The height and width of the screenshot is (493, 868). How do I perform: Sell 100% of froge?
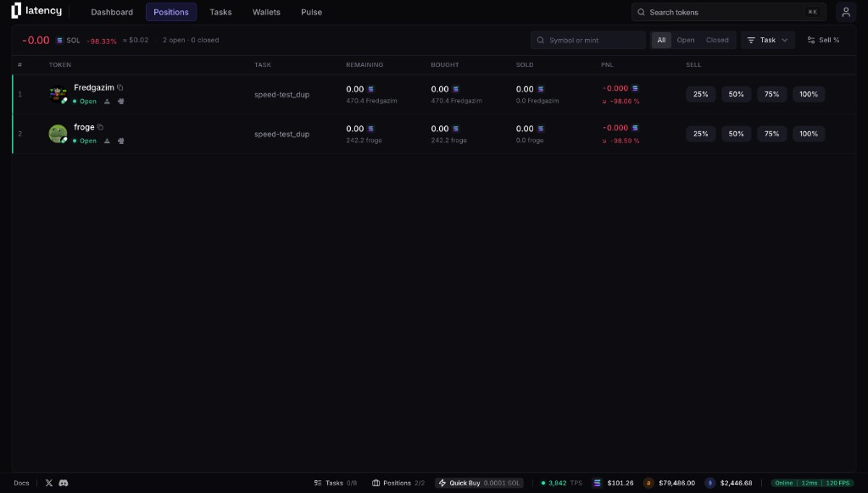click(x=809, y=134)
